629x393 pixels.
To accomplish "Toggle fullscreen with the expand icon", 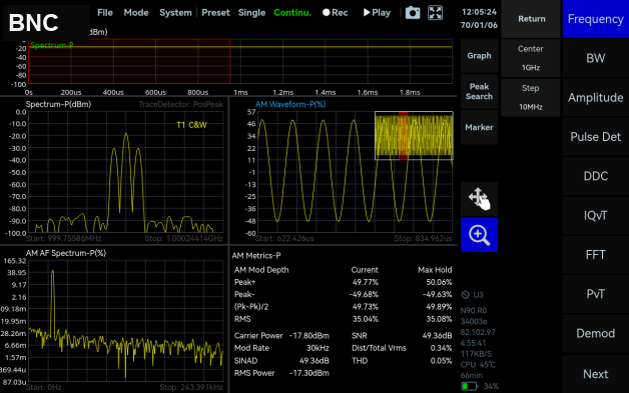I will coord(435,13).
